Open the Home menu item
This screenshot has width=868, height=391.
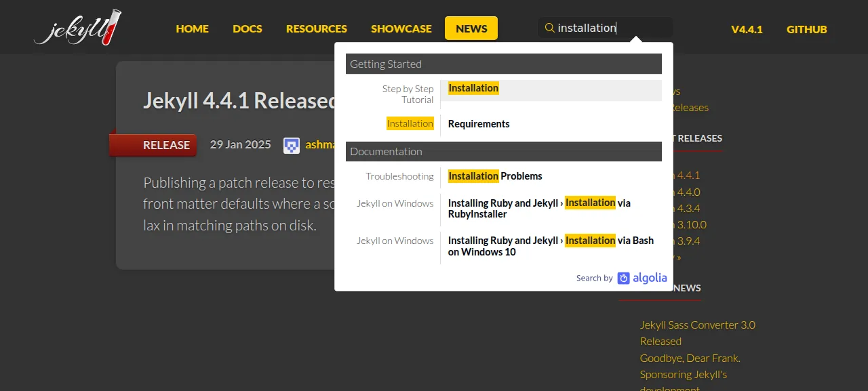(192, 28)
